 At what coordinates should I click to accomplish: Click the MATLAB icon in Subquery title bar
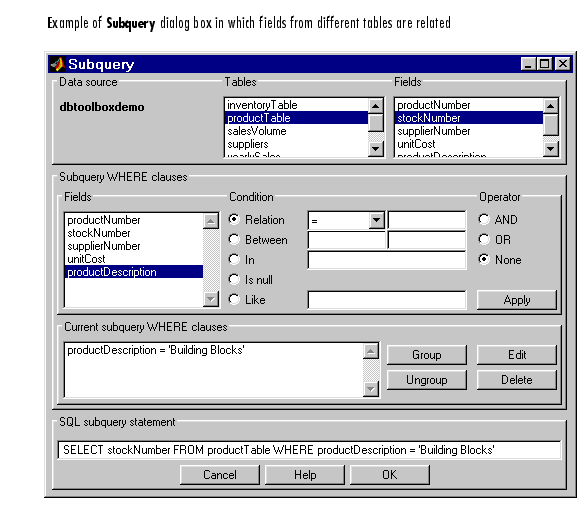coord(58,64)
